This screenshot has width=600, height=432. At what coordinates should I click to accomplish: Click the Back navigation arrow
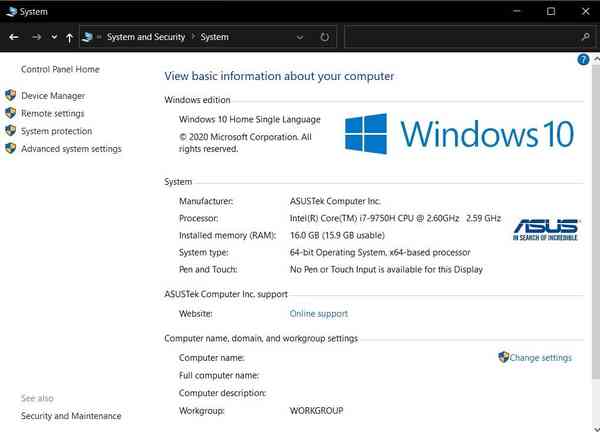[x=14, y=37]
